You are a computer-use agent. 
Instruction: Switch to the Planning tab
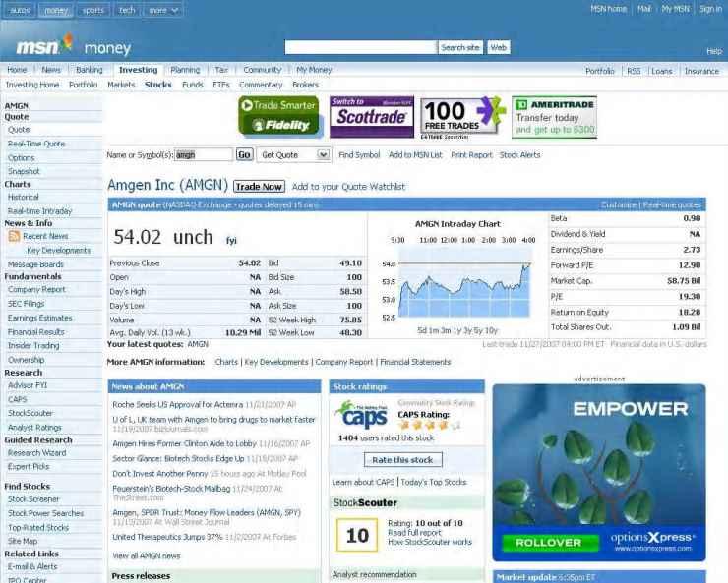(x=185, y=71)
